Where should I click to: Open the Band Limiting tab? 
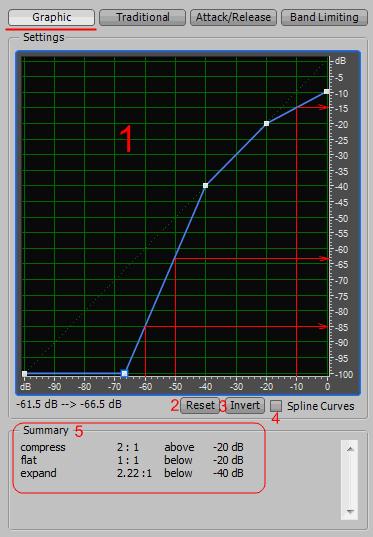[324, 17]
